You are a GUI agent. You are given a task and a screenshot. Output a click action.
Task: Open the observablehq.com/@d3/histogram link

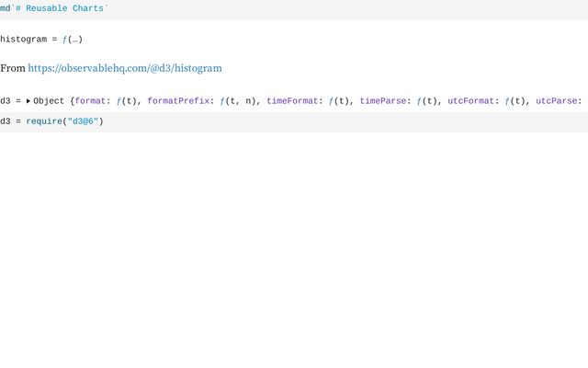pos(125,68)
